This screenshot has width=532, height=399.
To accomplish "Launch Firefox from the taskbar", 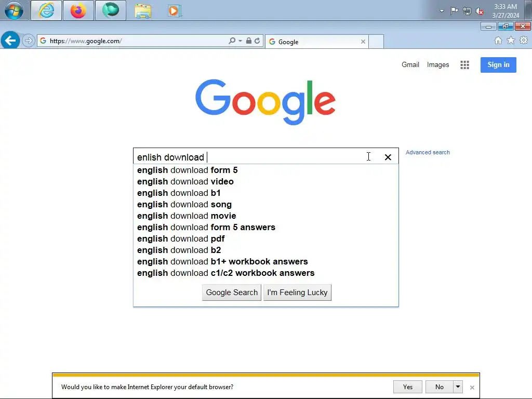I will pos(78,10).
